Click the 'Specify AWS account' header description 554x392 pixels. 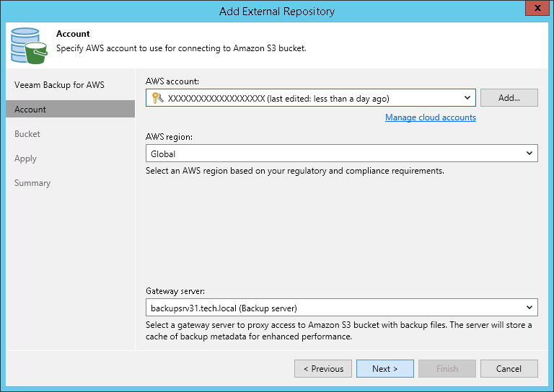[x=181, y=48]
